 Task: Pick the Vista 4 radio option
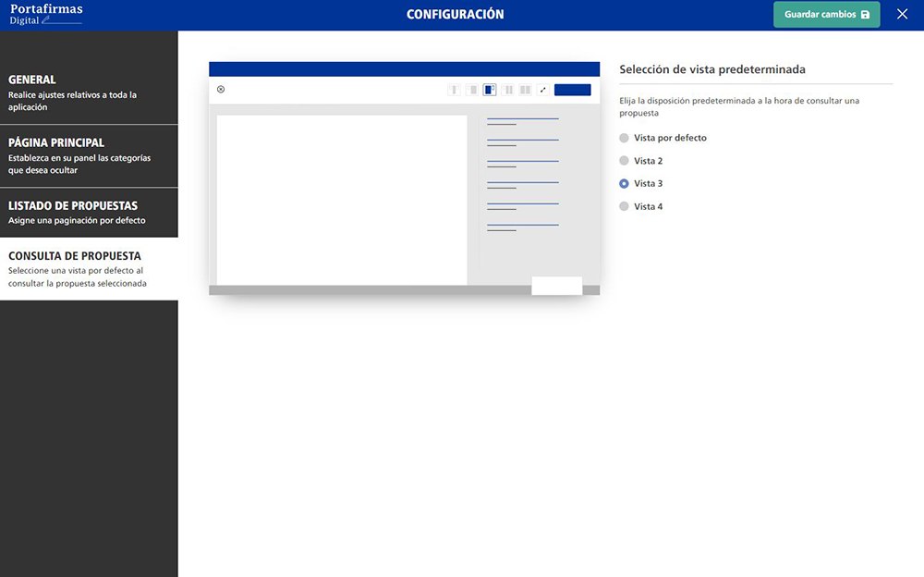(625, 207)
